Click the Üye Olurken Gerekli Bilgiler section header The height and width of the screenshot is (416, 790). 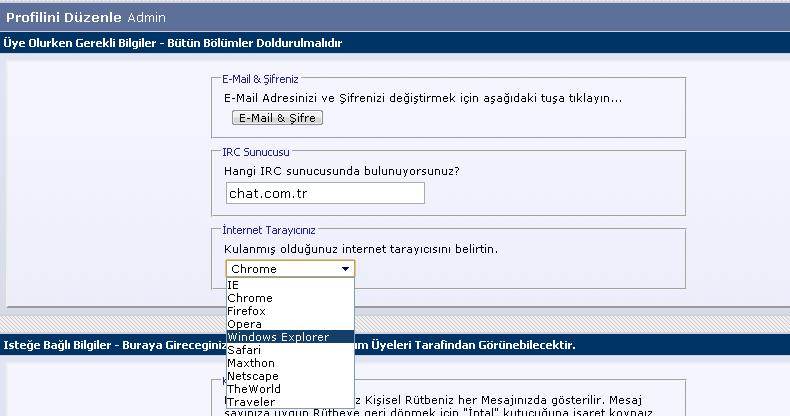(173, 43)
